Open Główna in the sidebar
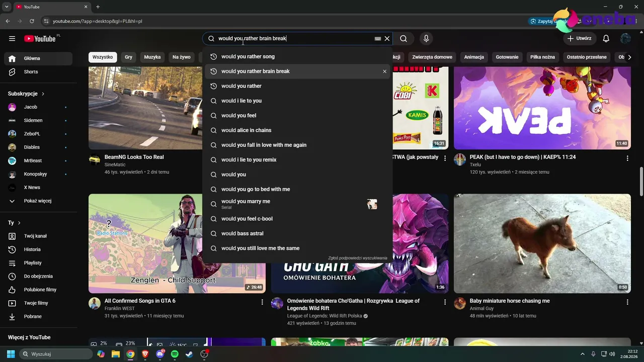This screenshot has width=644, height=362. (38, 58)
